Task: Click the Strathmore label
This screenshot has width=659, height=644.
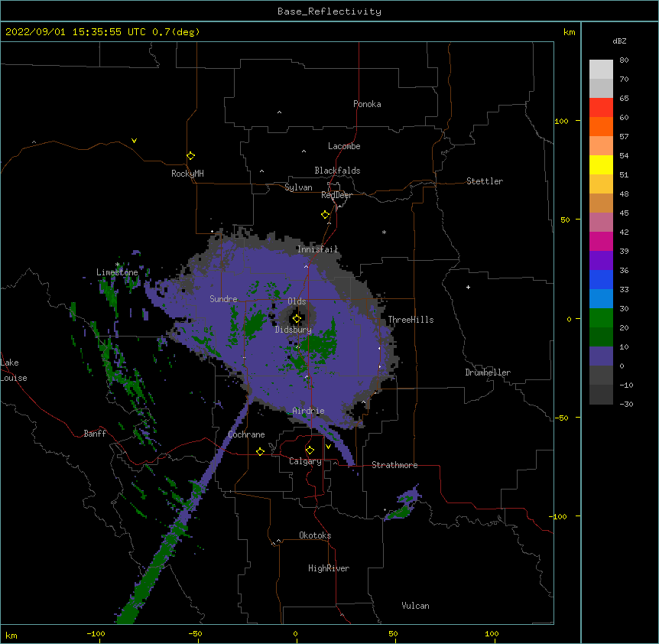Action: (x=394, y=465)
